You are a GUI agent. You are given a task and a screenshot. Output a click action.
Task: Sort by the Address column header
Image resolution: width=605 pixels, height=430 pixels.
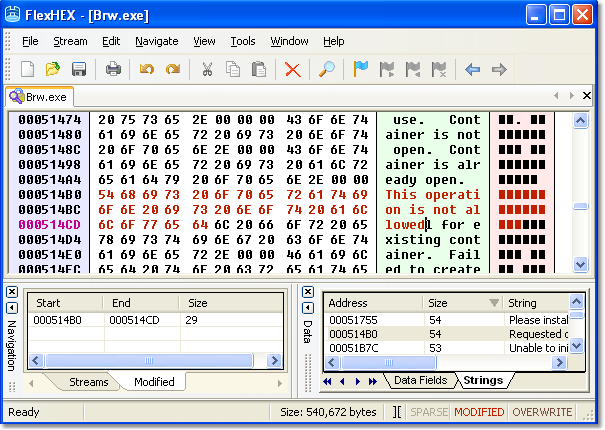click(x=373, y=303)
